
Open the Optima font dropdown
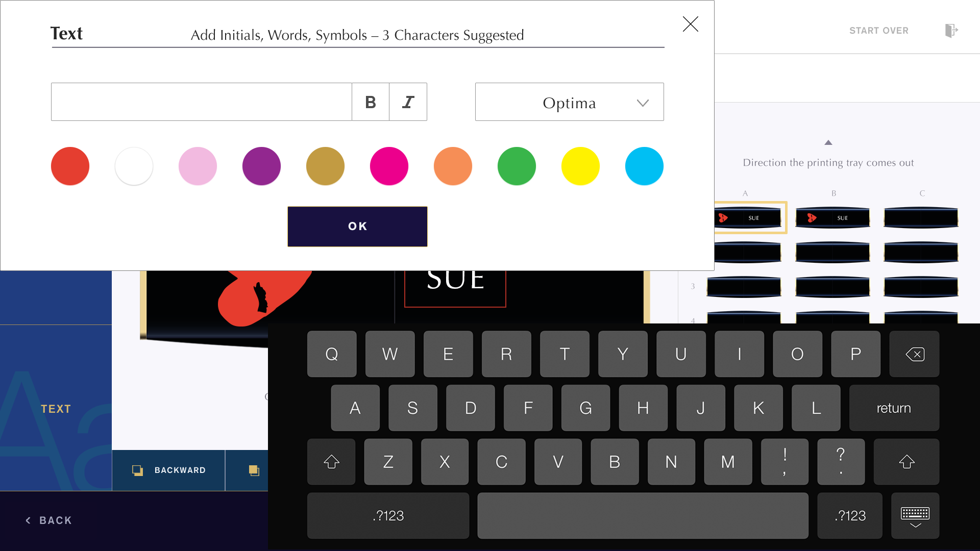tap(569, 102)
